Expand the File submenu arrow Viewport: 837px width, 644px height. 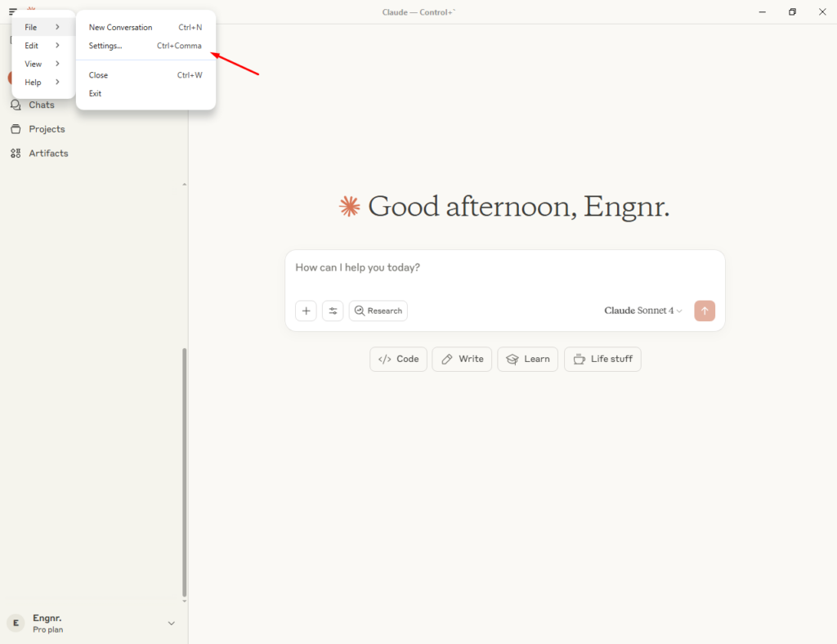pos(57,27)
